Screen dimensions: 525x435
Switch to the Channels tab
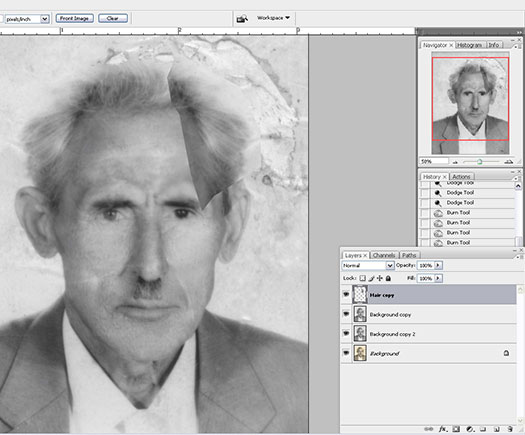coord(384,256)
